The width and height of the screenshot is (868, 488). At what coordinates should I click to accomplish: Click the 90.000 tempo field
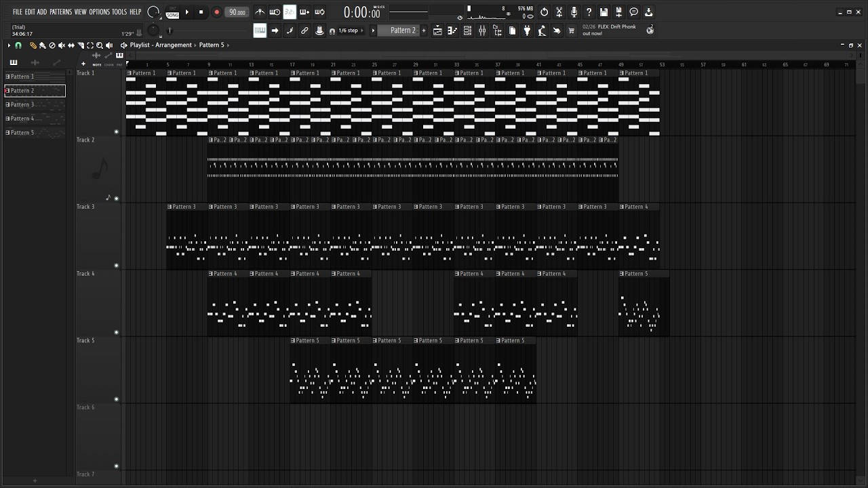pos(237,12)
